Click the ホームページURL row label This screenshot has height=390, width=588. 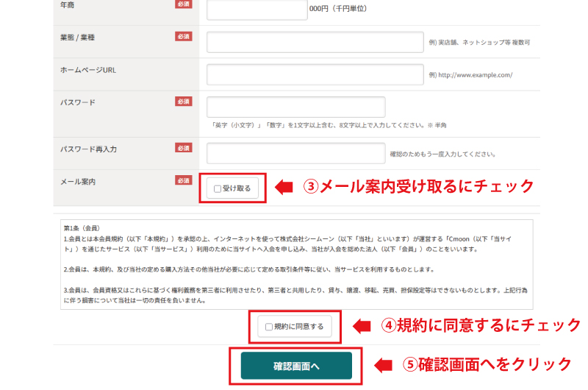tap(88, 69)
